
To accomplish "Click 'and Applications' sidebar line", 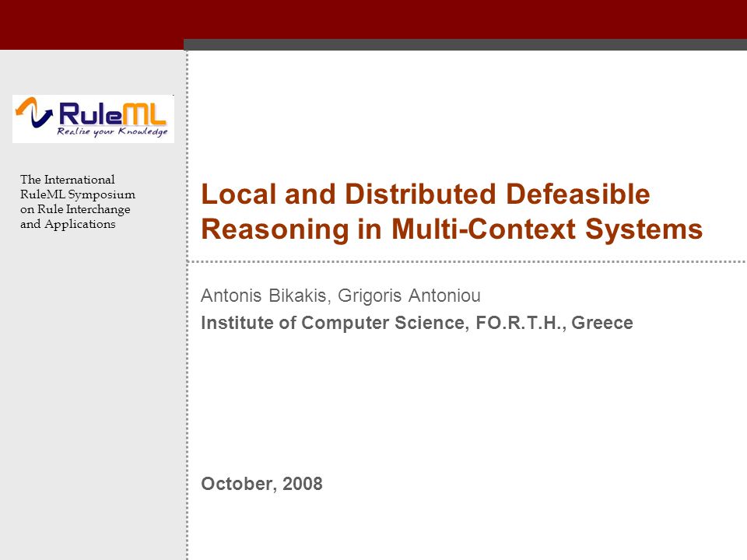I will coord(68,224).
